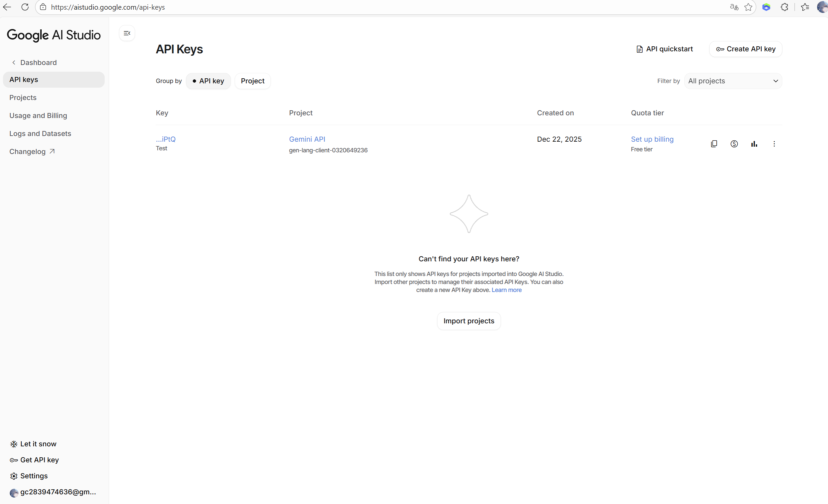Expand the All projects filter dropdown
Image resolution: width=828 pixels, height=504 pixels.
pos(733,81)
